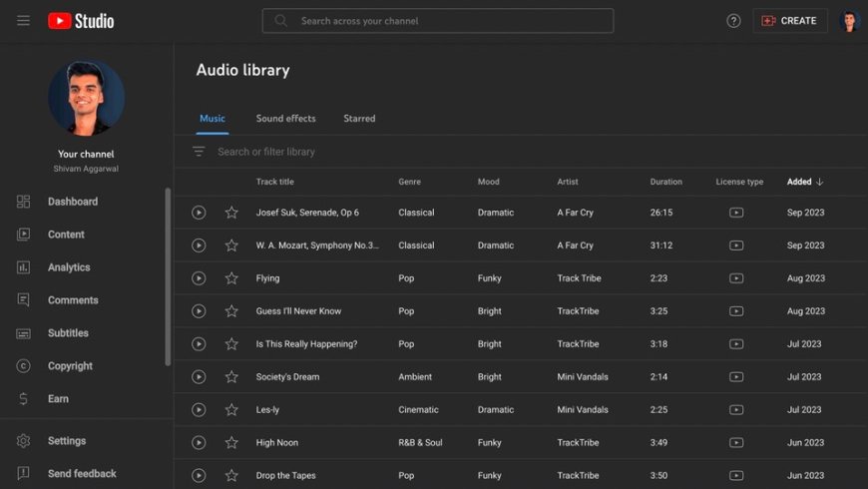Click license type icon for Mozart row
Image resolution: width=868 pixels, height=489 pixels.
click(x=736, y=245)
